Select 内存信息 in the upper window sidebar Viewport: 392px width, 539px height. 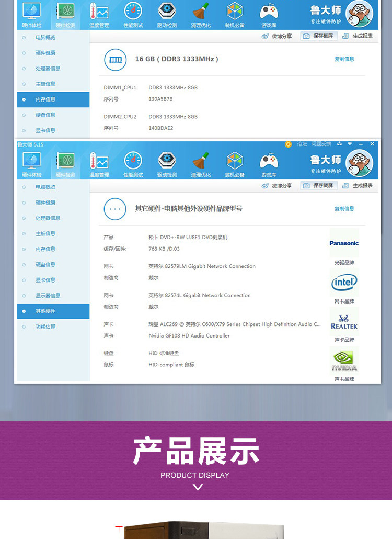pos(53,99)
